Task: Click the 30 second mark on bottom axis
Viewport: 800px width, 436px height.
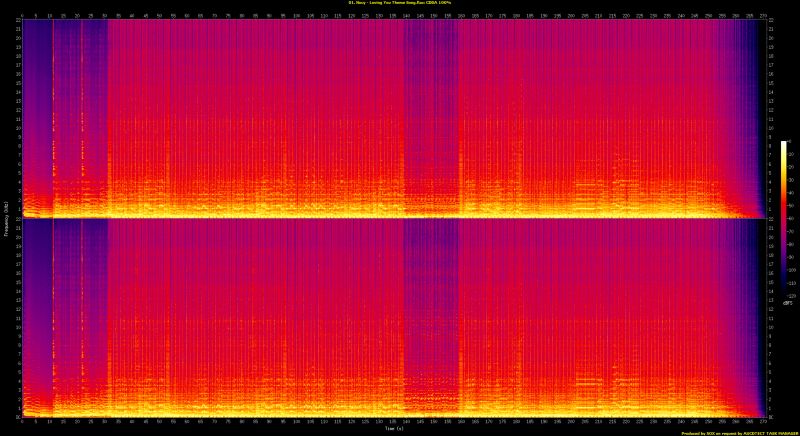Action: [x=105, y=421]
